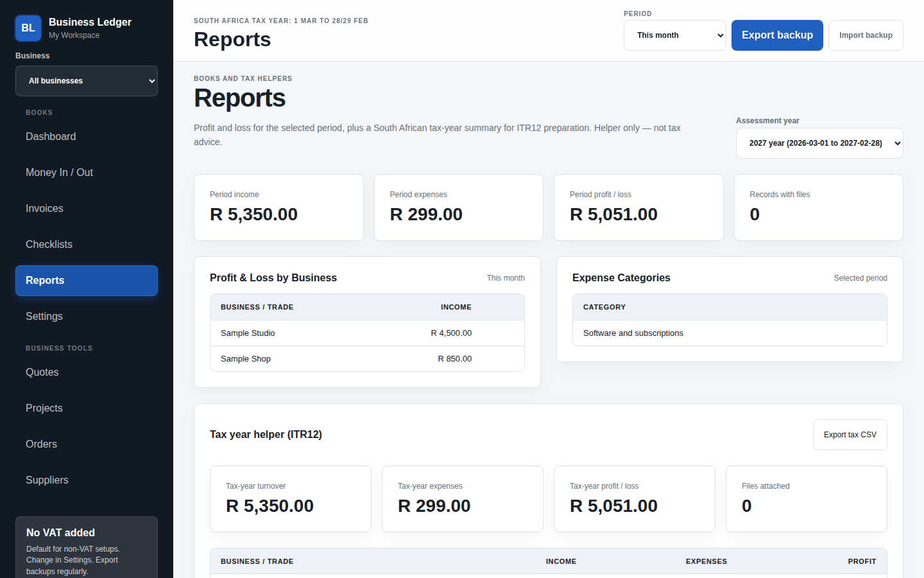Click the My Workspace label
This screenshot has width=924, height=578.
coord(74,35)
